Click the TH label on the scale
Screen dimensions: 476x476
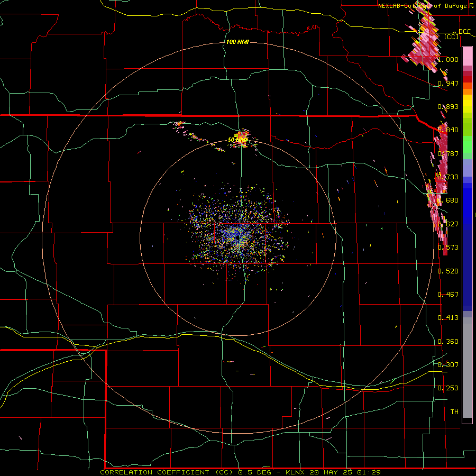(454, 412)
